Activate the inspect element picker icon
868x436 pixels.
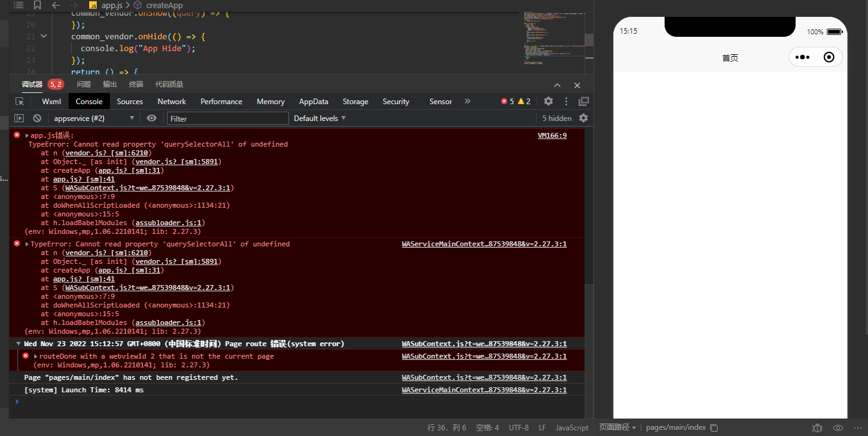(x=20, y=101)
